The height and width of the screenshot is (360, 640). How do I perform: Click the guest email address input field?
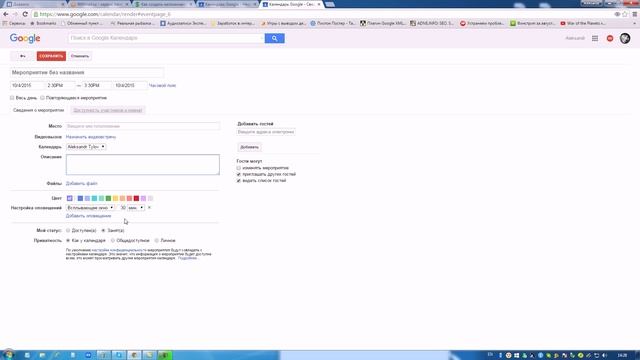click(266, 132)
